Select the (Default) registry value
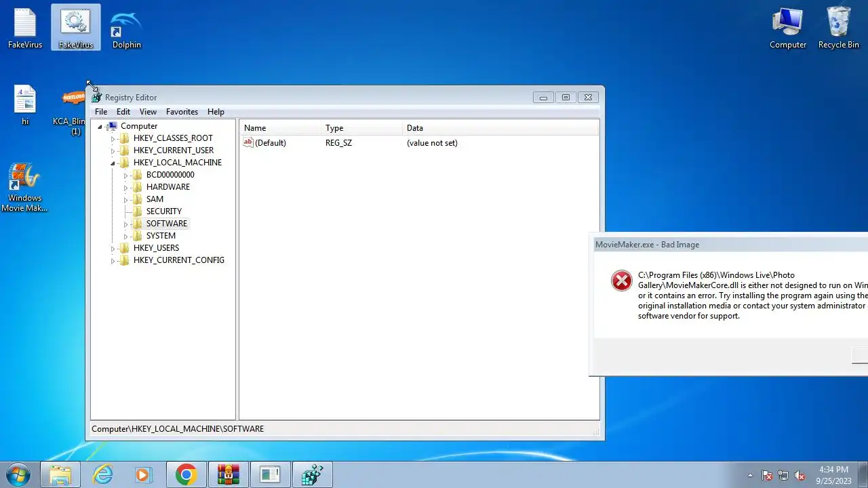The width and height of the screenshot is (868, 488). point(264,143)
